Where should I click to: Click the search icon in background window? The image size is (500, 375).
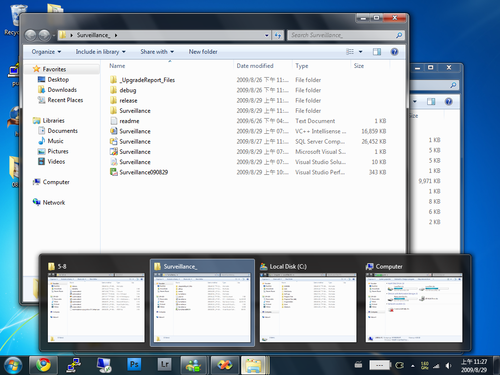(x=453, y=85)
